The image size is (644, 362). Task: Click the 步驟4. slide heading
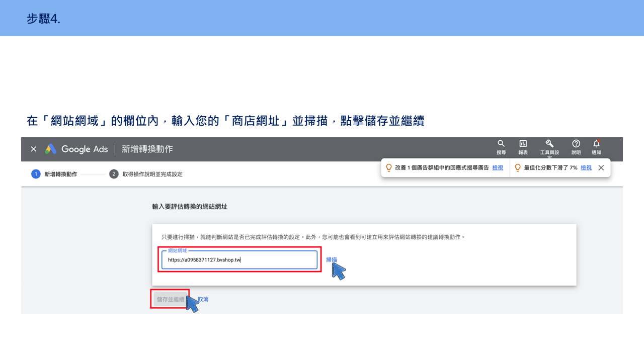(x=44, y=19)
